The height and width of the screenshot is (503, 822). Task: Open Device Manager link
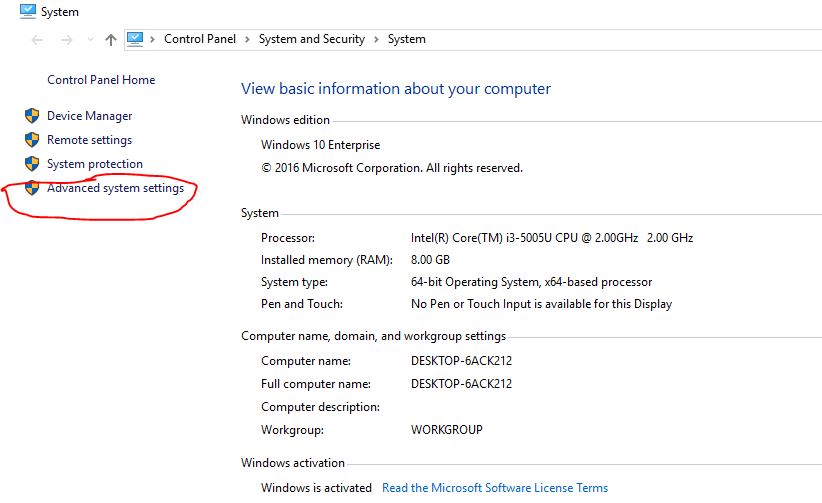[90, 116]
